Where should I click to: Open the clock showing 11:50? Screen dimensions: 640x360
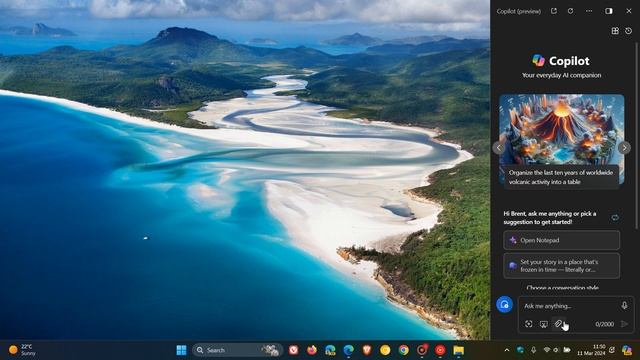point(591,350)
